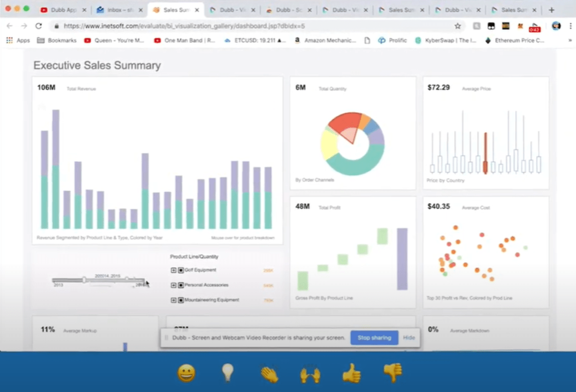Click the tall purple bar in Gross Profit chart
576x392 pixels.
[x=402, y=259]
